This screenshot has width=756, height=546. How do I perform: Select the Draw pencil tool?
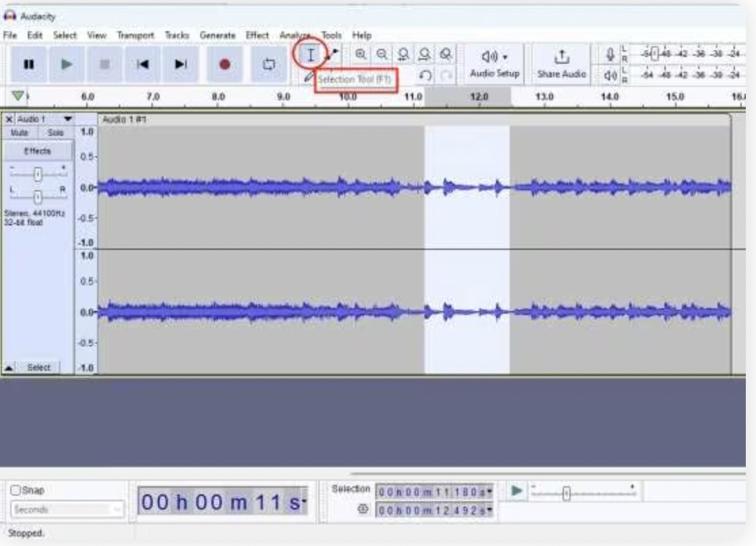[309, 76]
